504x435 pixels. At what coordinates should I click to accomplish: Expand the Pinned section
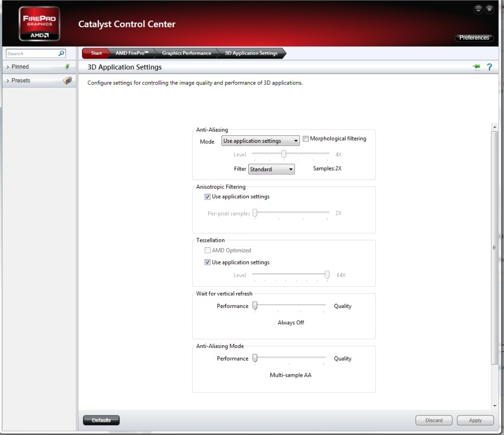[x=39, y=67]
